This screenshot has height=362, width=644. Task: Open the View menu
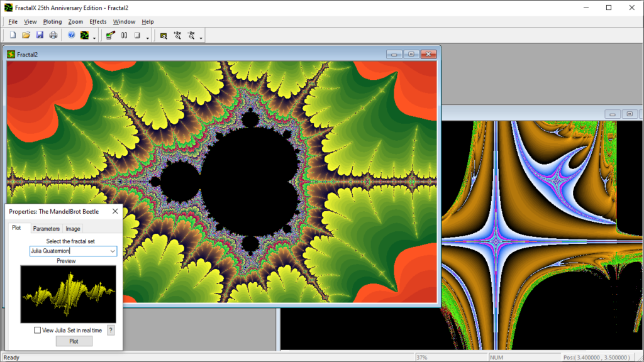click(30, 22)
